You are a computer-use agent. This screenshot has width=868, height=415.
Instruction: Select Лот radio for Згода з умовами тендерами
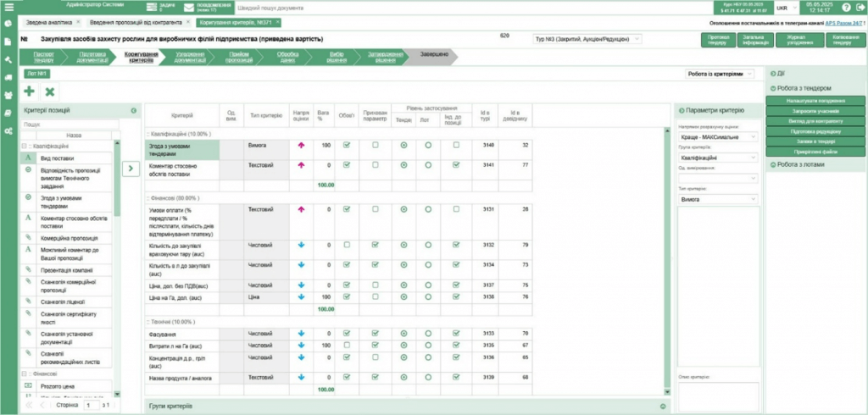tap(428, 145)
